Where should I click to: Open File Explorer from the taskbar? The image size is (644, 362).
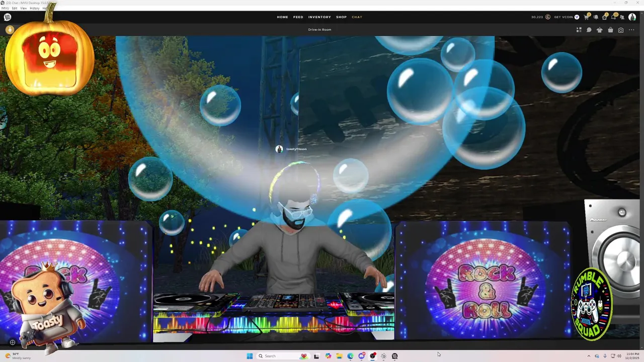coord(339,356)
